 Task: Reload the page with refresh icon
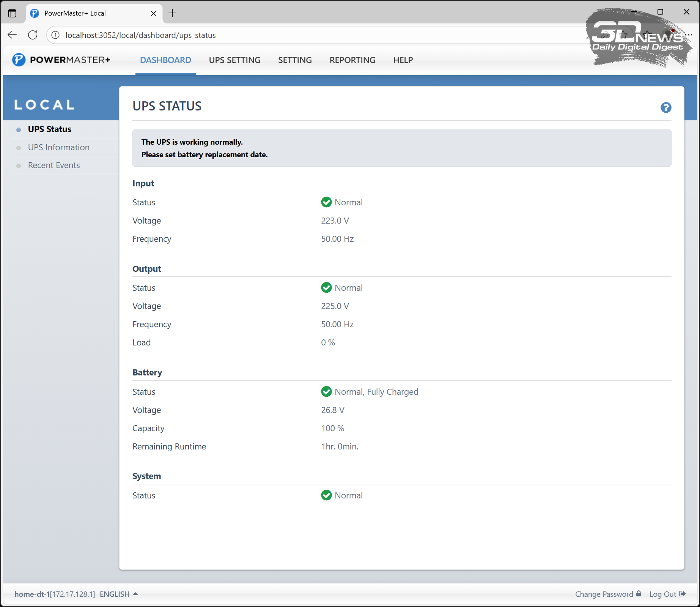33,35
